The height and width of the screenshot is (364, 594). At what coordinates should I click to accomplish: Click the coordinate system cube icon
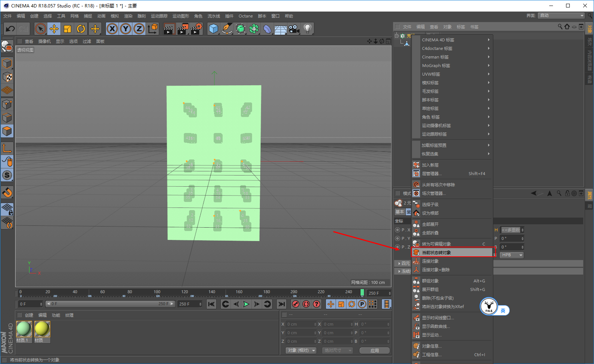point(153,29)
